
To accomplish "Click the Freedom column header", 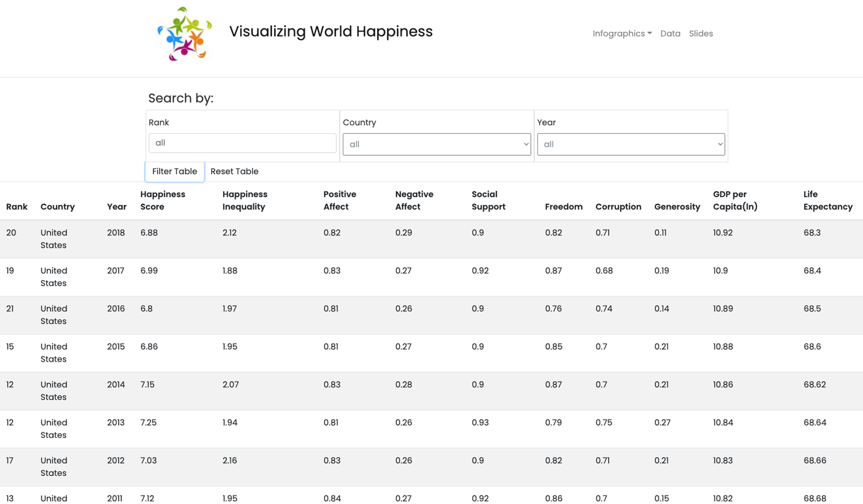I will click(x=564, y=207).
